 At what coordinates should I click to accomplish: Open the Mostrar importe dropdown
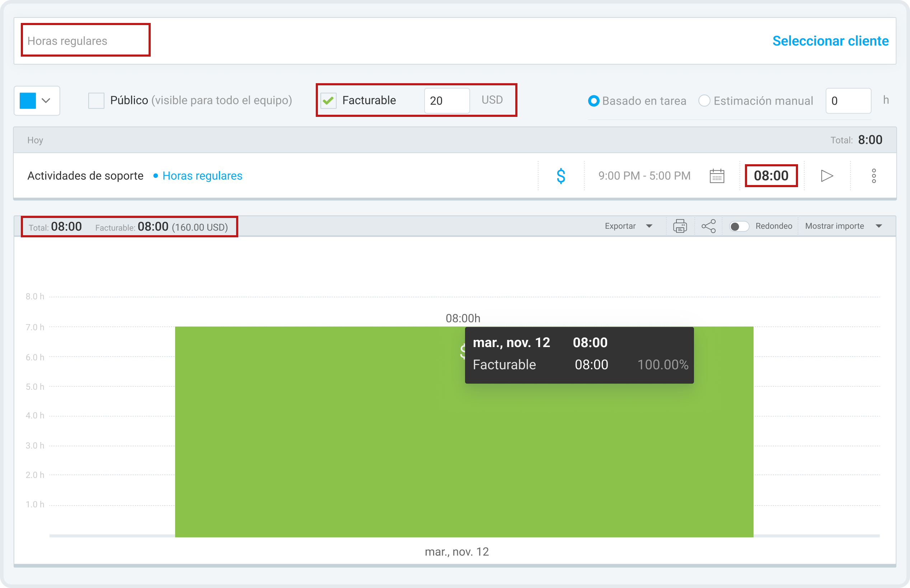click(x=843, y=226)
